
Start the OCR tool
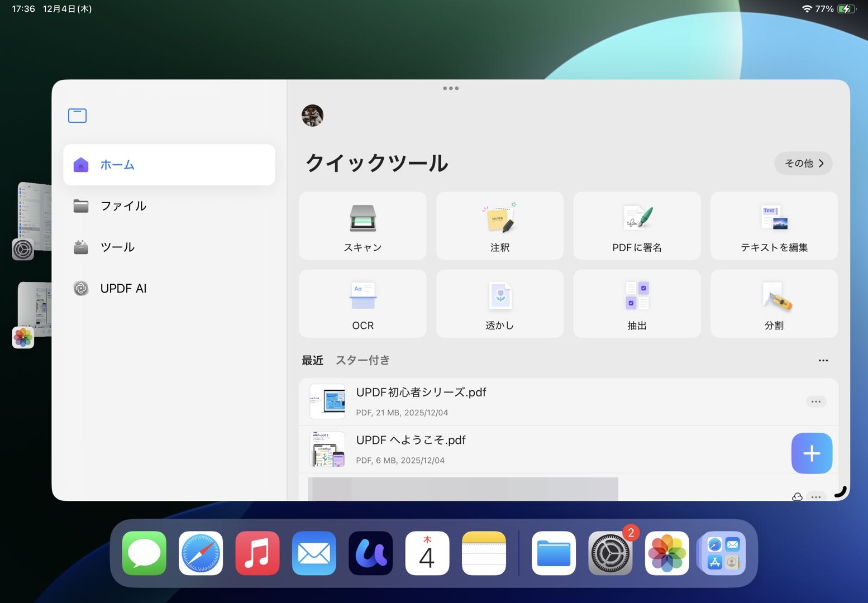coord(363,304)
